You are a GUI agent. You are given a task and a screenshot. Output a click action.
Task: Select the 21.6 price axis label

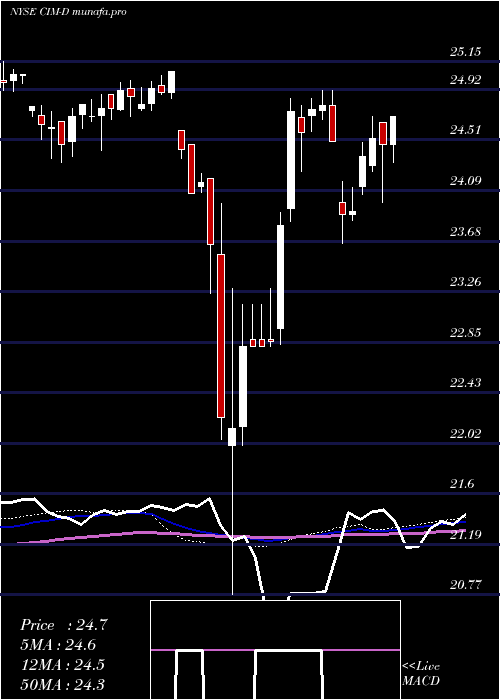point(462,484)
